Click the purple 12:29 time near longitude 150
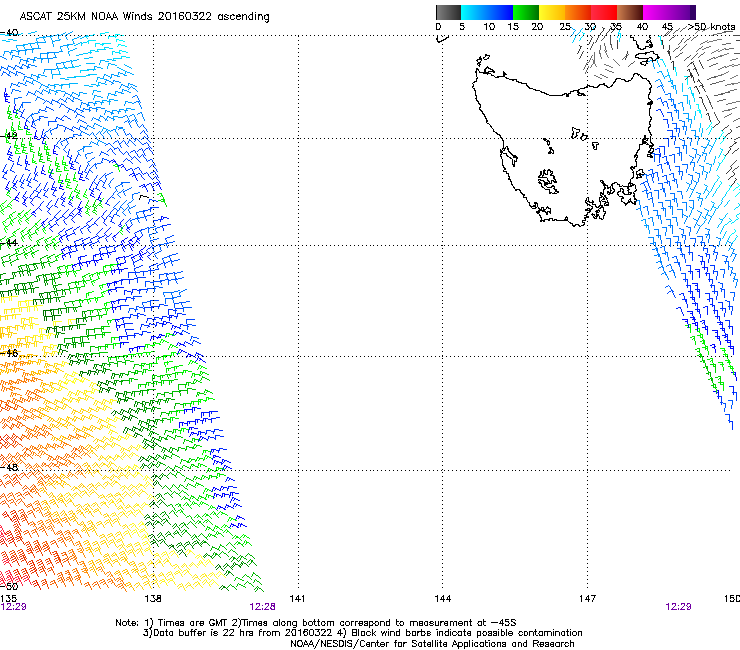740x650 pixels. click(x=678, y=607)
